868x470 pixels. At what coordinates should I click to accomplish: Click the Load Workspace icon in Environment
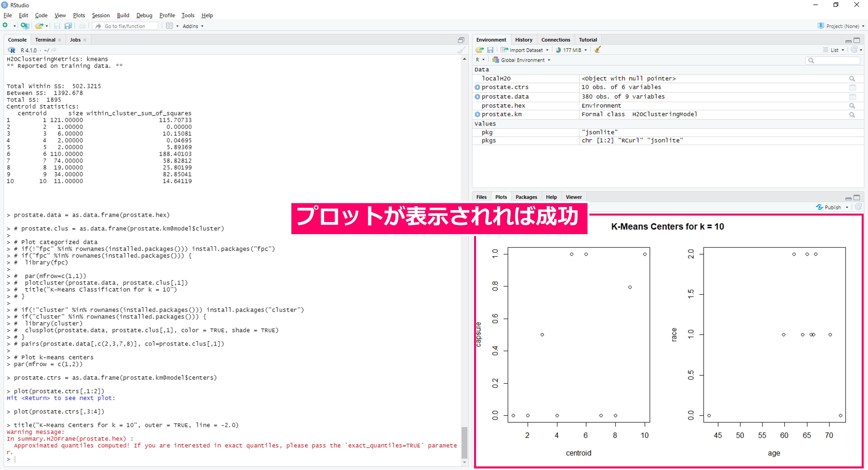pos(479,50)
